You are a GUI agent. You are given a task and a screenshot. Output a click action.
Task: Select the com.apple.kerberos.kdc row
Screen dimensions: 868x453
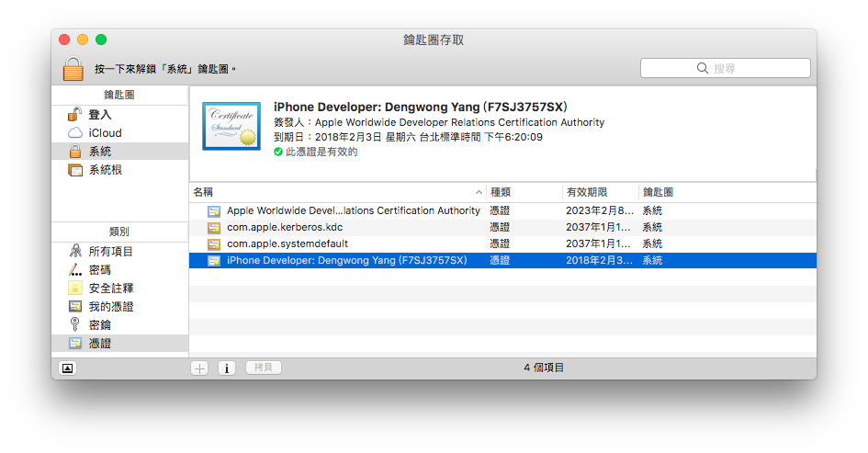coord(502,228)
